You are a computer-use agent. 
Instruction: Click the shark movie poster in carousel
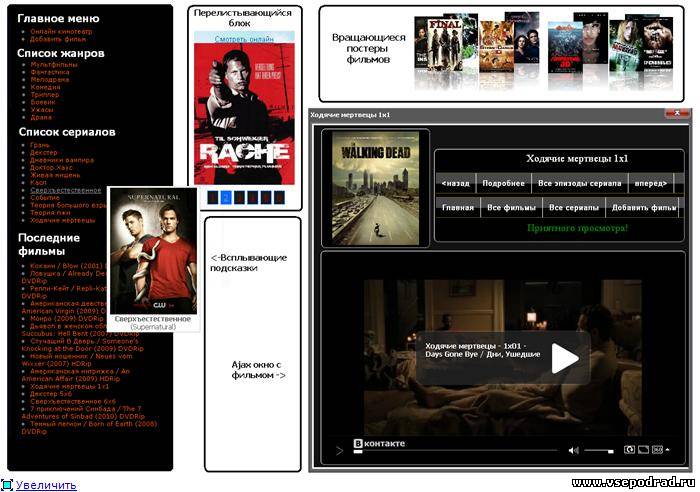pos(565,47)
